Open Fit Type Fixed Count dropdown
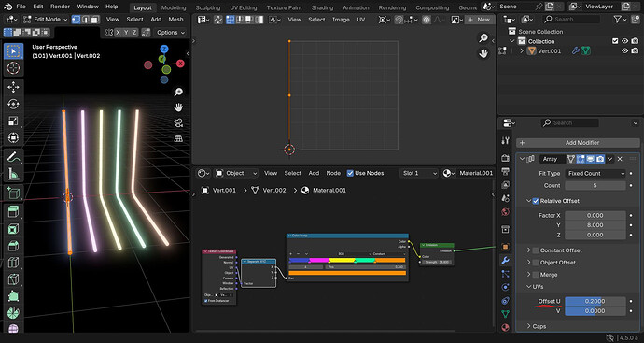 pos(595,174)
